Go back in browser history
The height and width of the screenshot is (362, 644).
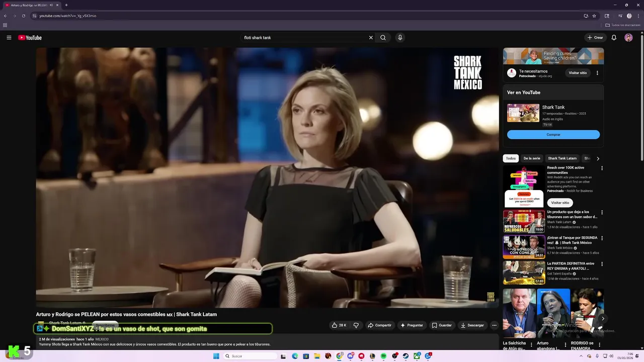point(6,16)
